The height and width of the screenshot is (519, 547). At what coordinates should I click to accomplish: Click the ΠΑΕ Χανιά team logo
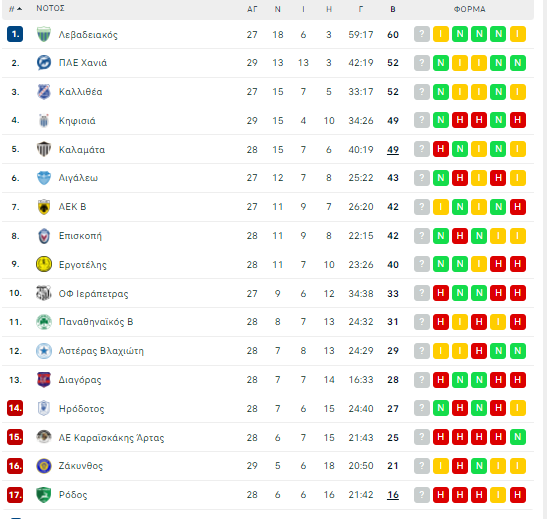(x=44, y=63)
